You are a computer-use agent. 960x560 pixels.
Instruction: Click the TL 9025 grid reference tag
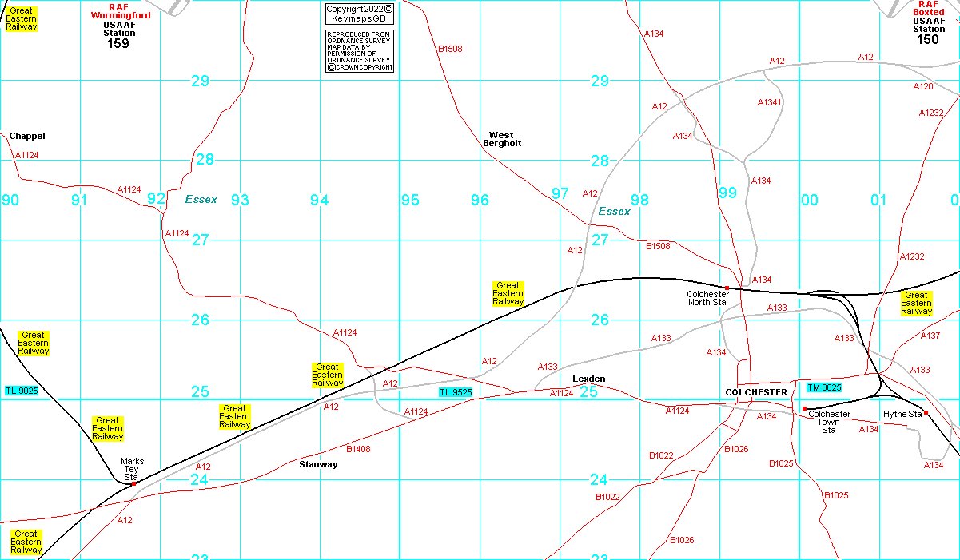tap(22, 391)
